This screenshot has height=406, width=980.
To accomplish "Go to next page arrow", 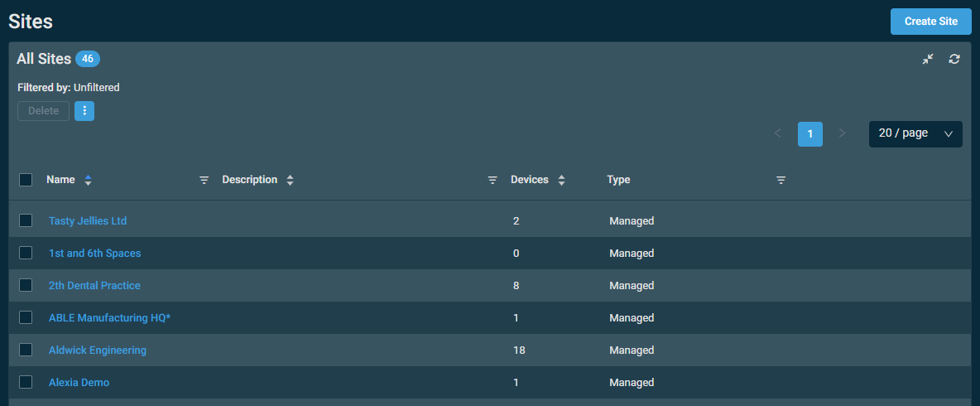I will pyautogui.click(x=843, y=133).
